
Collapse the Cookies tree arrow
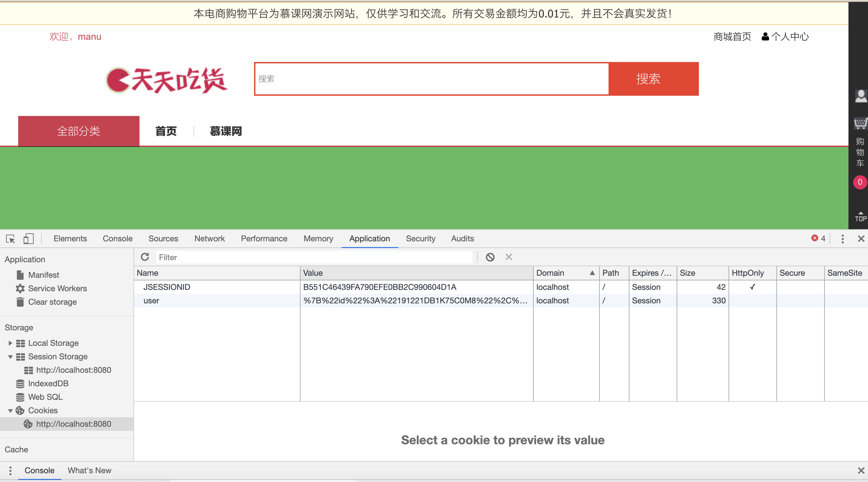(x=10, y=411)
